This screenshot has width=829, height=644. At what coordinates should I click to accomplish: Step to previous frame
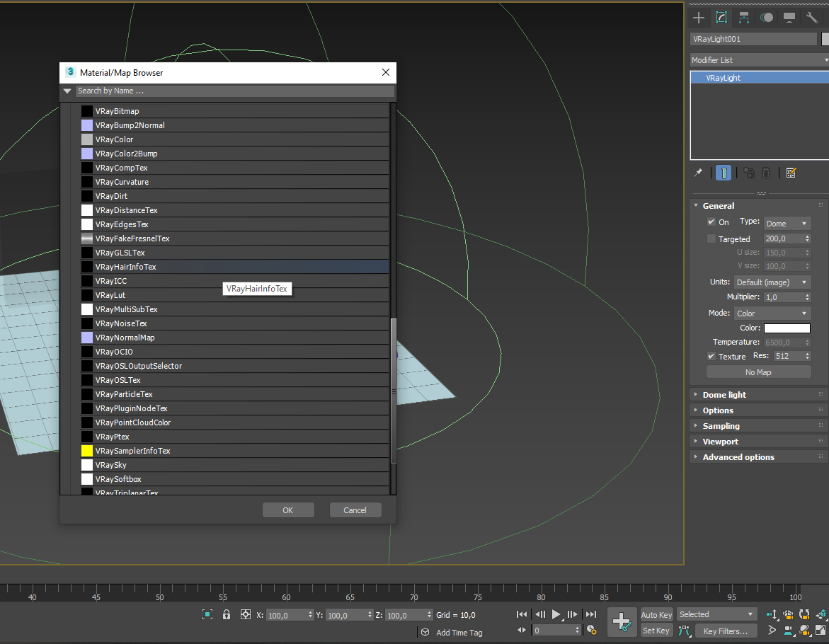(539, 614)
